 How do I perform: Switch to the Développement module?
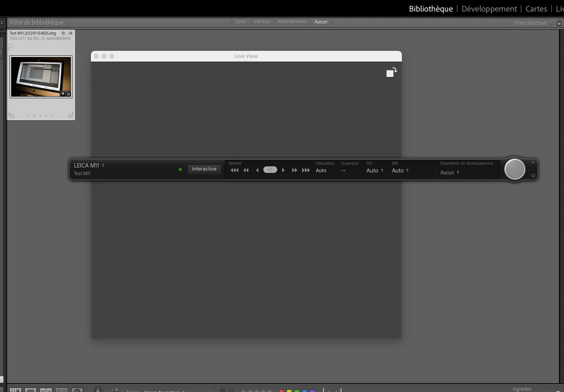point(489,9)
